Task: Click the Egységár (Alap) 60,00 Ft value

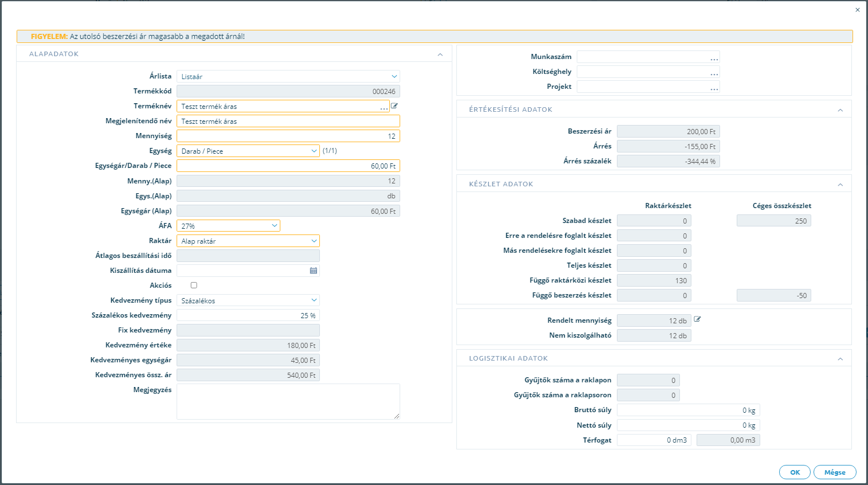Action: (x=288, y=211)
